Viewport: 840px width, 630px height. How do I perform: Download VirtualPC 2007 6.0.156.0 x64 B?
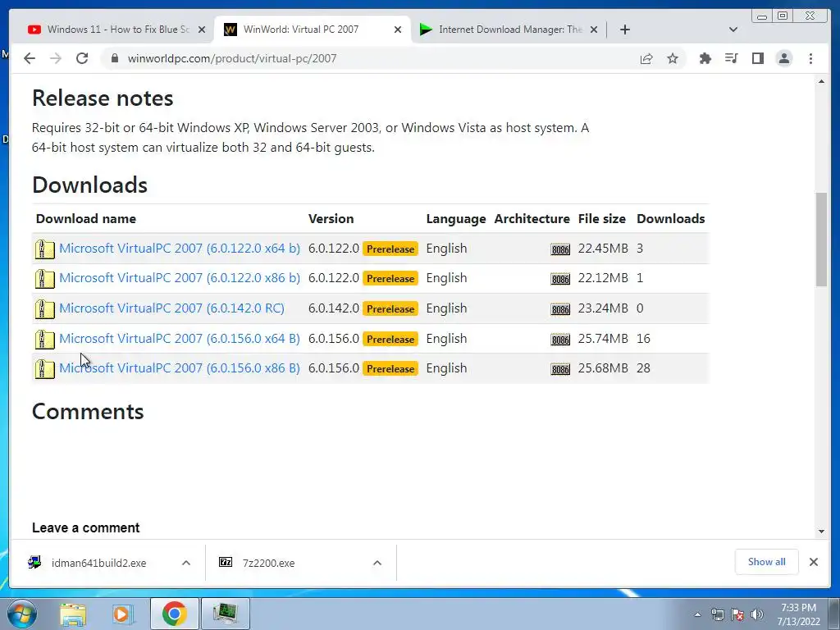point(180,339)
